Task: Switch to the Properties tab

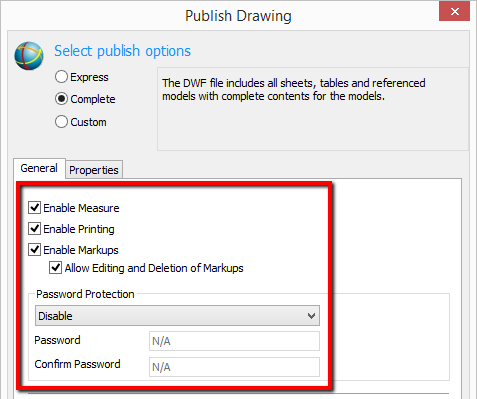Action: 94,170
